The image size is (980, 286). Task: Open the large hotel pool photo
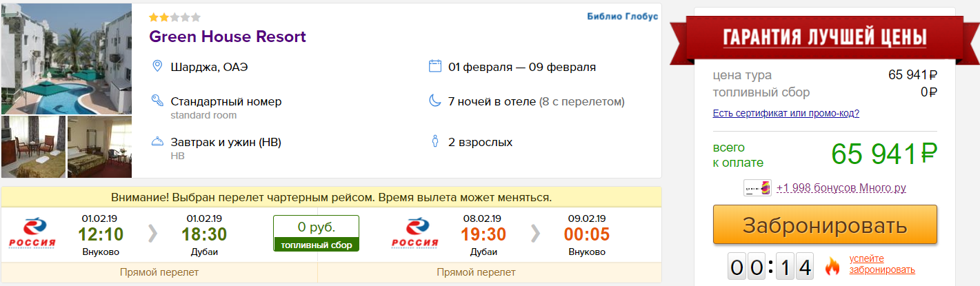pos(66,59)
